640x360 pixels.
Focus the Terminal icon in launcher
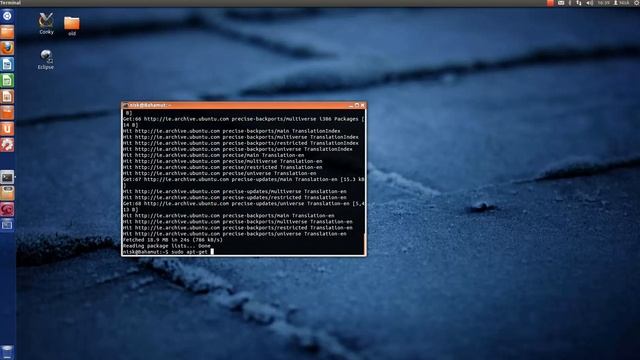7,177
